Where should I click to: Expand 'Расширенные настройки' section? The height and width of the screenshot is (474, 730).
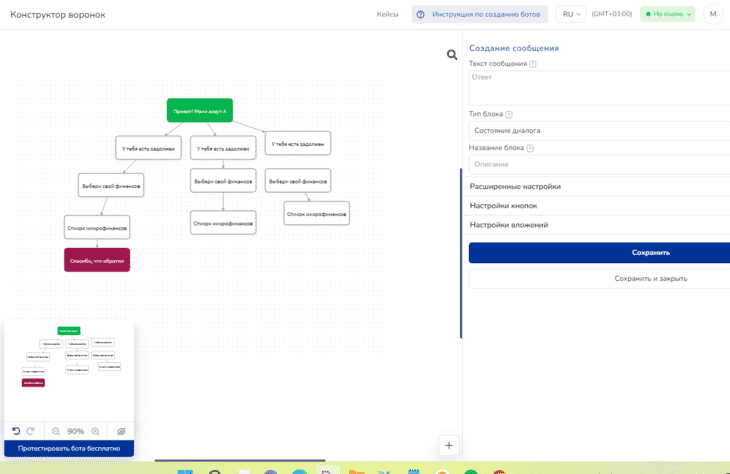(x=600, y=186)
